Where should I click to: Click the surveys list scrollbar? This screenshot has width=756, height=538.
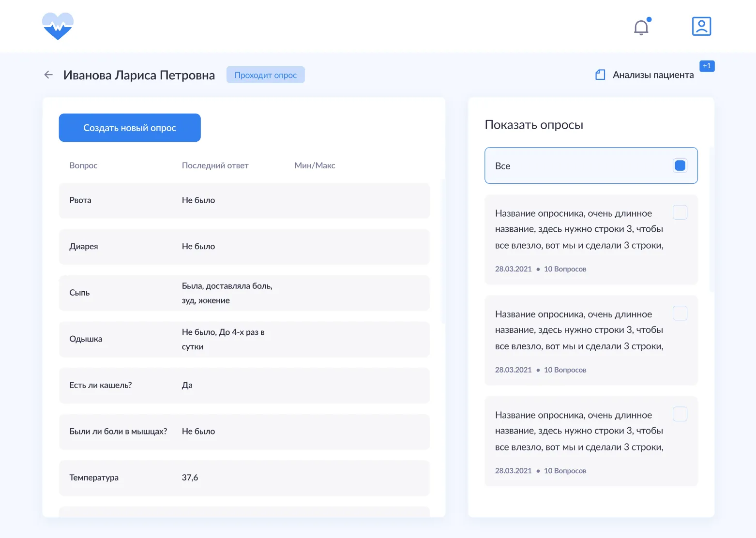point(712,219)
